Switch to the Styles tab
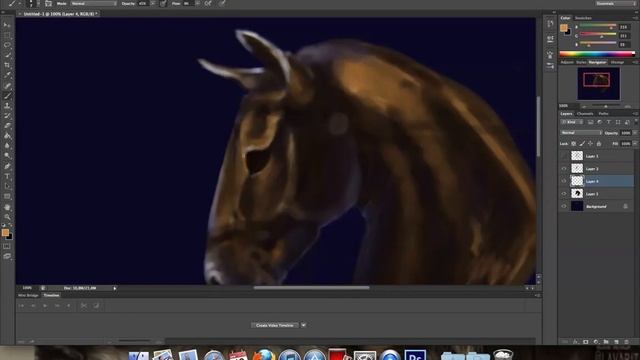 click(581, 62)
